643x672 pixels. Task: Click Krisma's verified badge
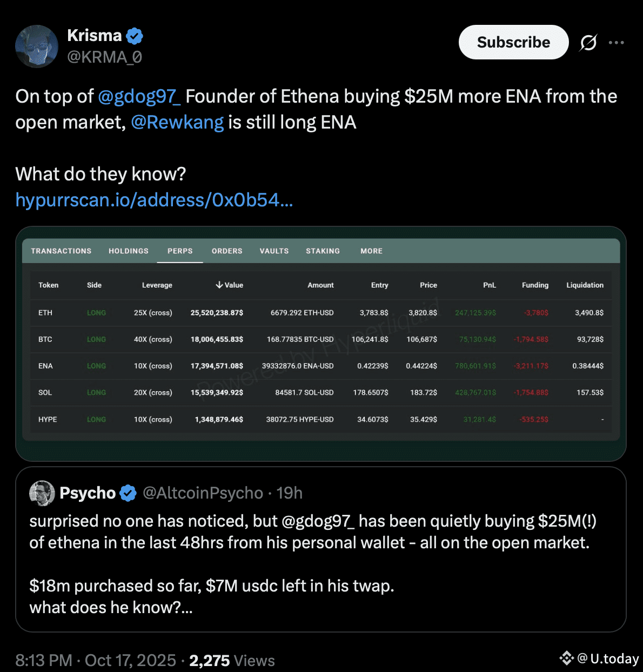coord(135,36)
